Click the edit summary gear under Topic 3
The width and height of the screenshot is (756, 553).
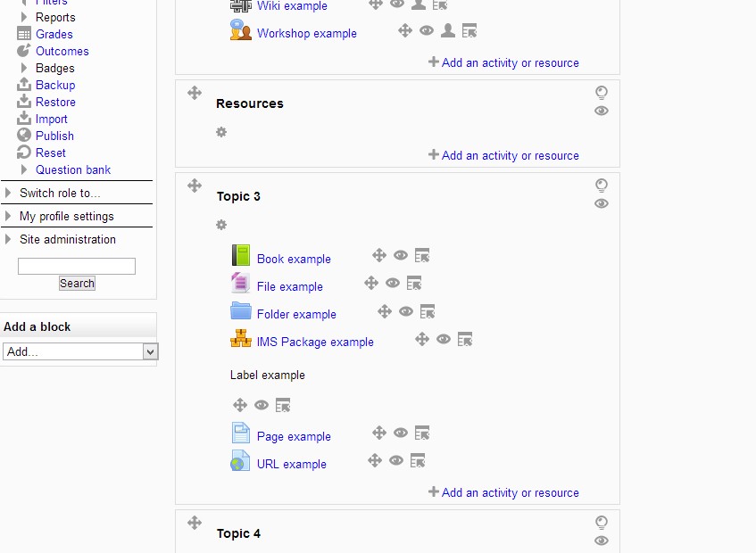tap(221, 225)
